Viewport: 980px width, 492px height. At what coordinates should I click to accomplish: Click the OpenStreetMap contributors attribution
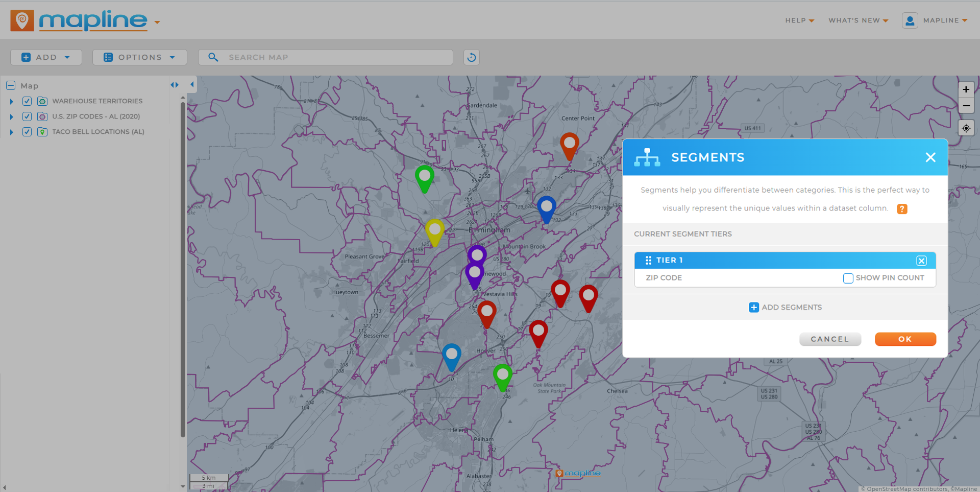coord(904,489)
